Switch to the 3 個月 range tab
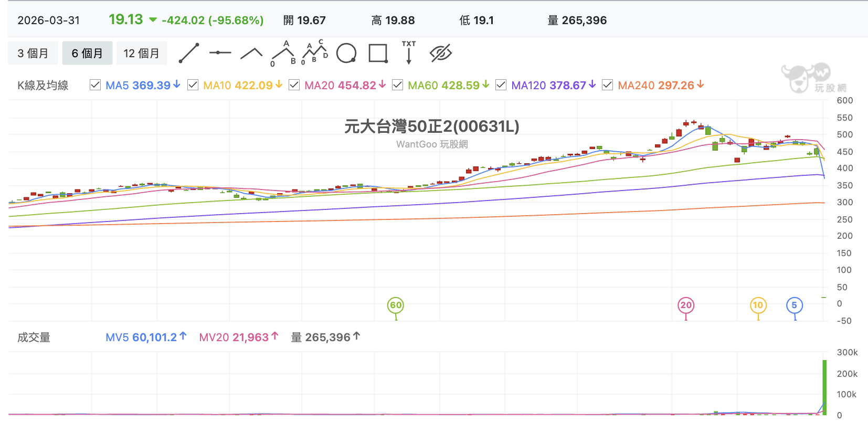Image resolution: width=868 pixels, height=422 pixels. (33, 53)
